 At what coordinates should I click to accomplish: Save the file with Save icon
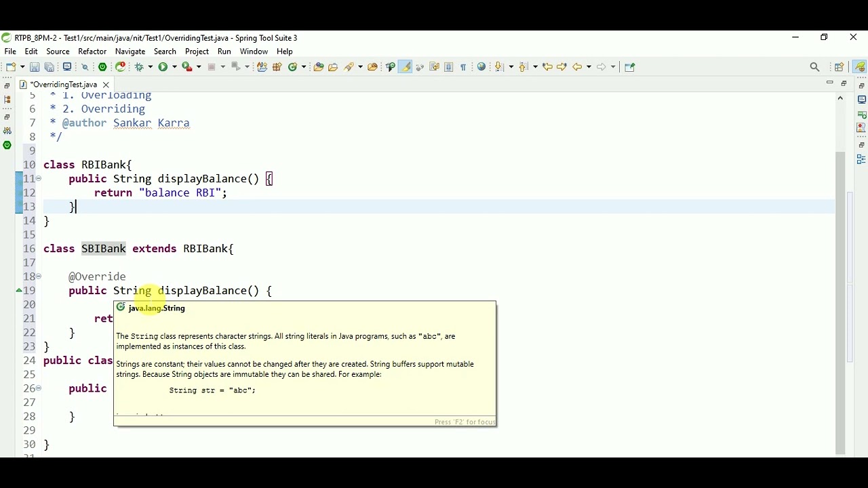click(x=35, y=67)
